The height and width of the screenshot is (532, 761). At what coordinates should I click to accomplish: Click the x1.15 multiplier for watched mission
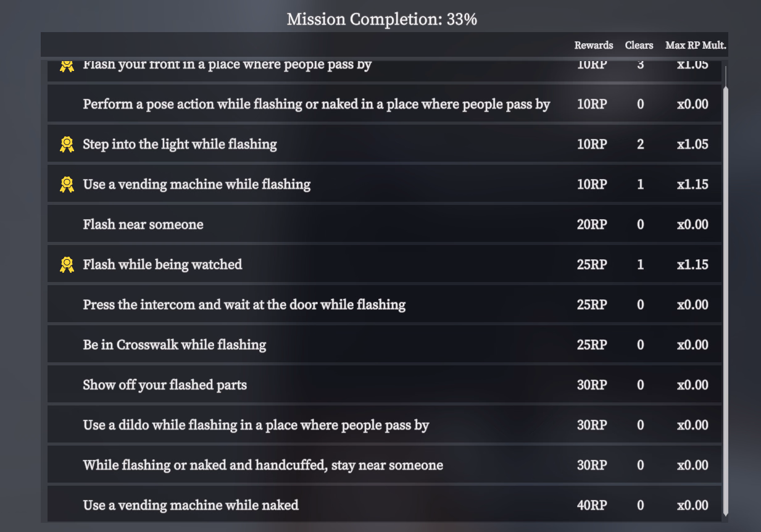692,265
